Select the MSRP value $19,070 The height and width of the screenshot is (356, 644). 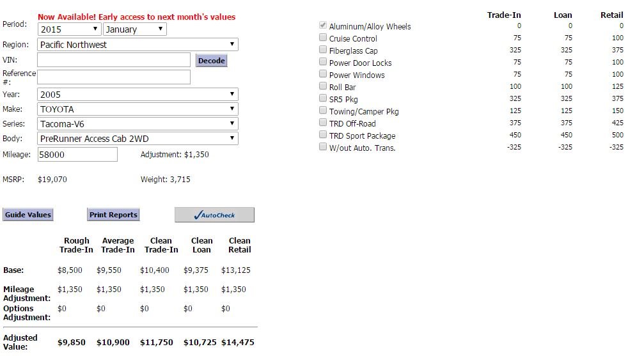pyautogui.click(x=52, y=180)
